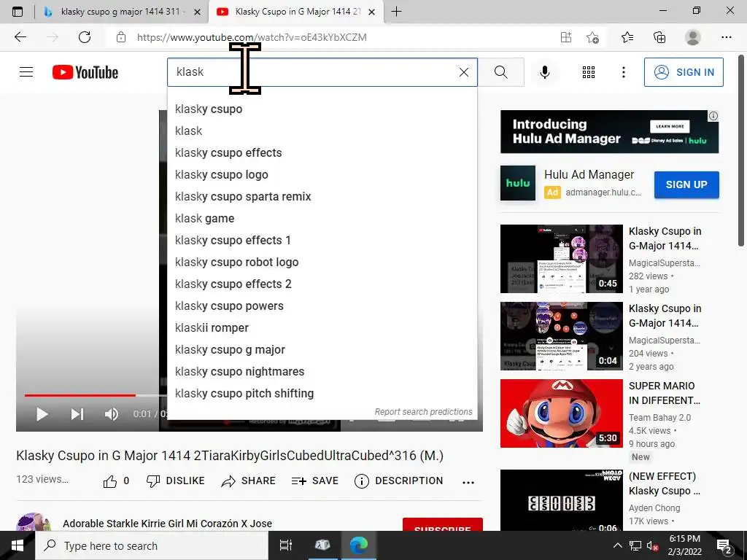Click the DISLIKE button

(x=175, y=481)
